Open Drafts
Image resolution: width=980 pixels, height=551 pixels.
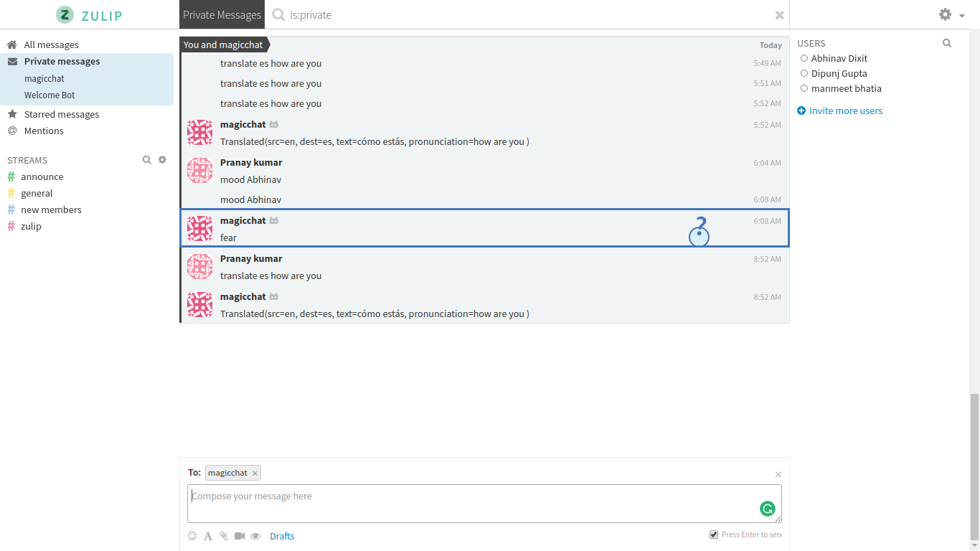pyautogui.click(x=282, y=536)
